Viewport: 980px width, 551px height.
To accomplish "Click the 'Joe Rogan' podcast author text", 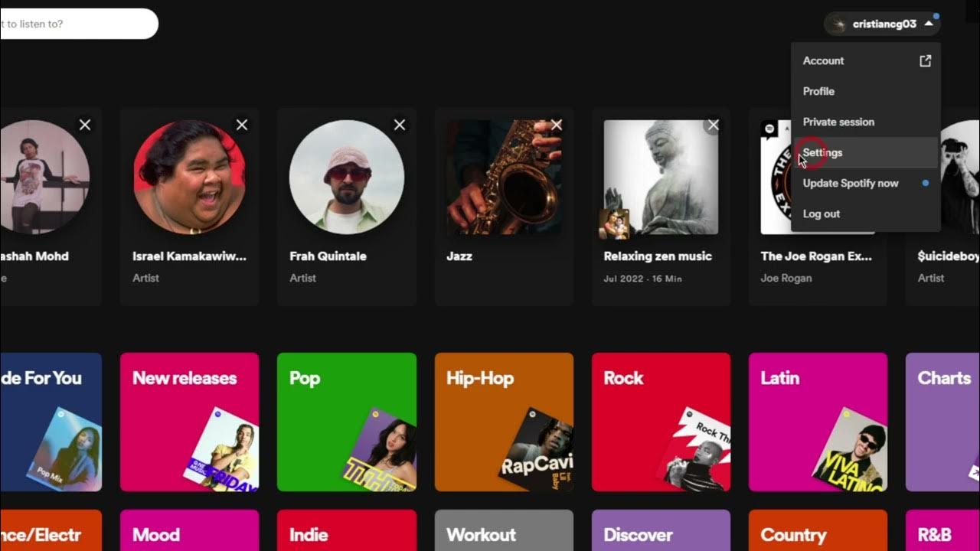I will (x=786, y=278).
